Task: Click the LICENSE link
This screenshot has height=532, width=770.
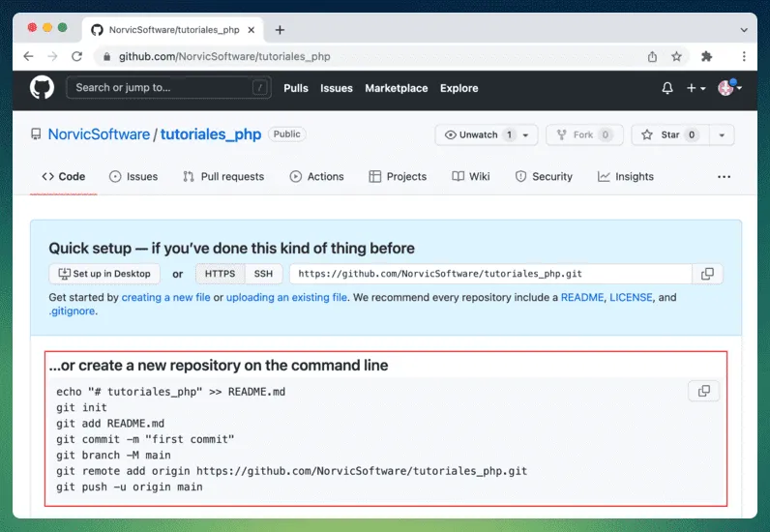Action: (x=631, y=297)
